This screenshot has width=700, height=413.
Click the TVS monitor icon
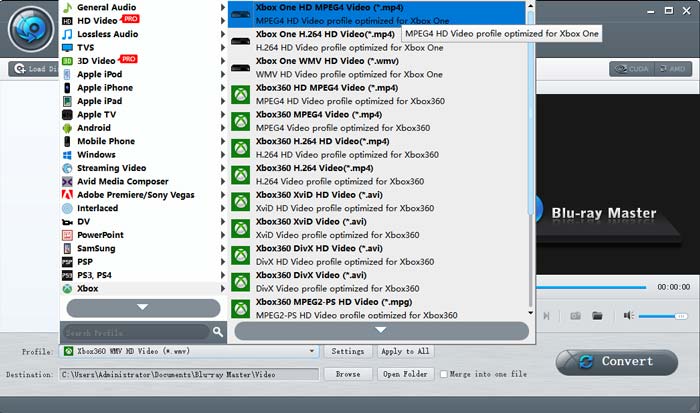(67, 47)
